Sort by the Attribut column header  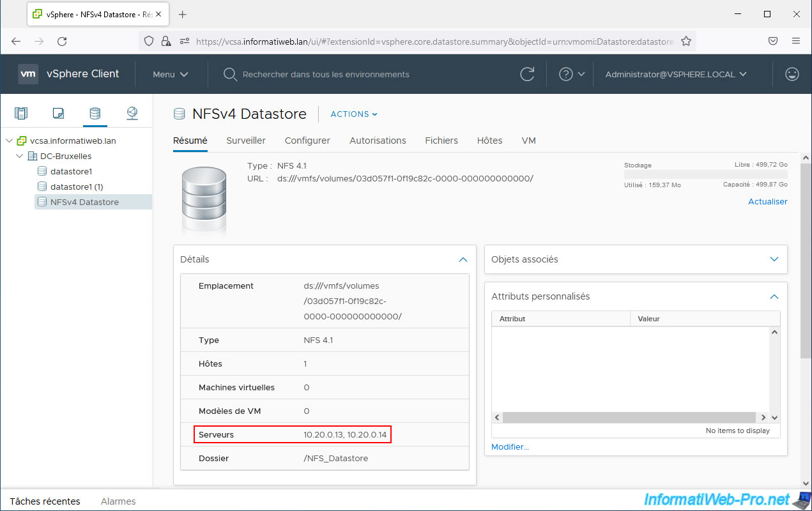point(561,319)
